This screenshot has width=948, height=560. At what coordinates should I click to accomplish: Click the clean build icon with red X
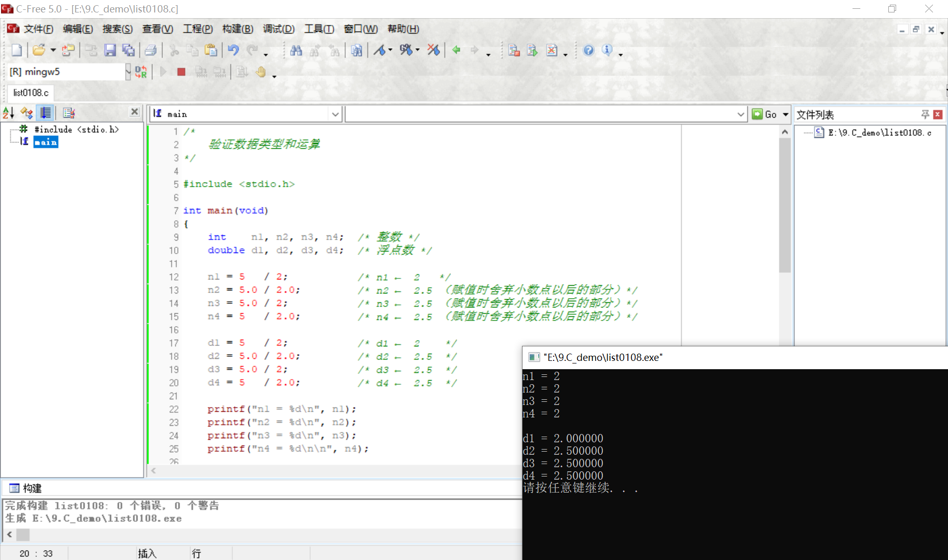point(552,50)
